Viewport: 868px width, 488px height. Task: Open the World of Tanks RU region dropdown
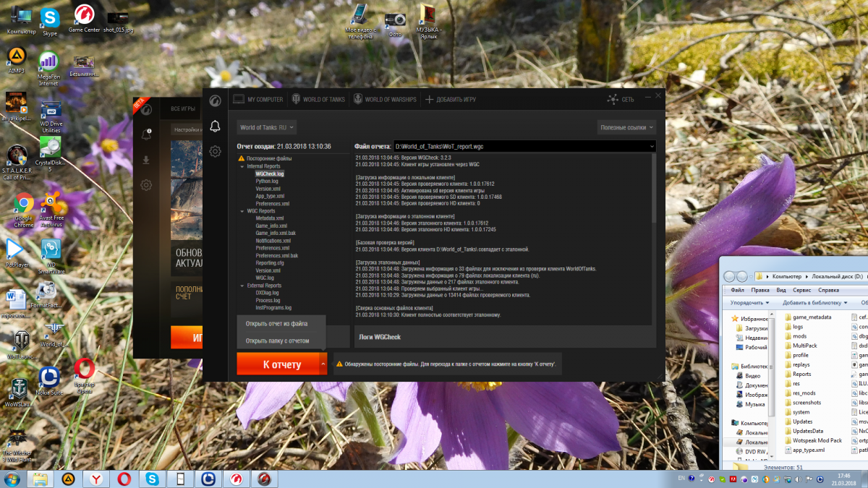tap(267, 127)
